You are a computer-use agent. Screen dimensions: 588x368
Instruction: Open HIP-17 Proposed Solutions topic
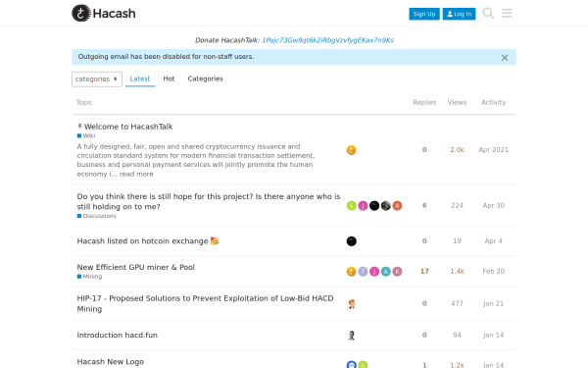[x=205, y=303]
